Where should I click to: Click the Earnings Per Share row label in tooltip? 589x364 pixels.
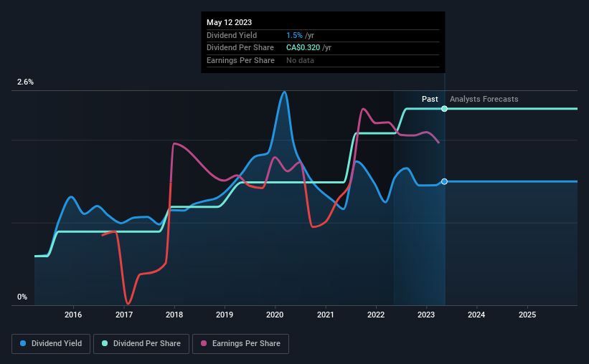(240, 60)
